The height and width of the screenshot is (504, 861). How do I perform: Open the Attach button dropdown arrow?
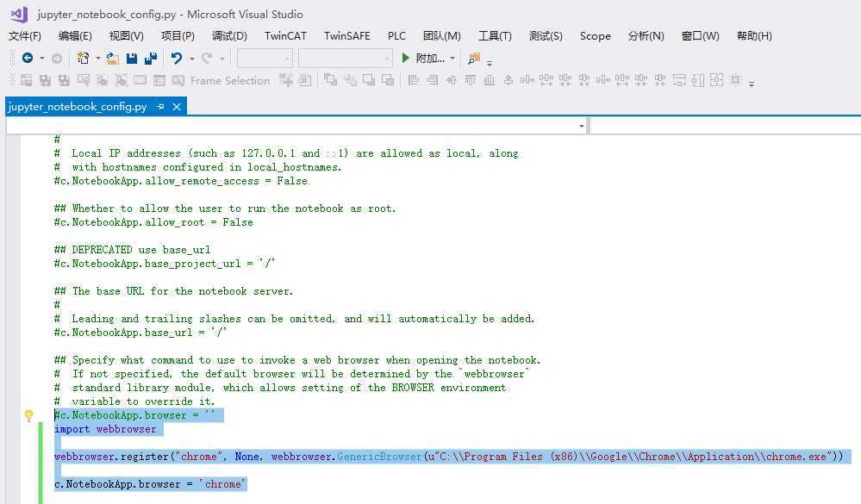tap(452, 59)
